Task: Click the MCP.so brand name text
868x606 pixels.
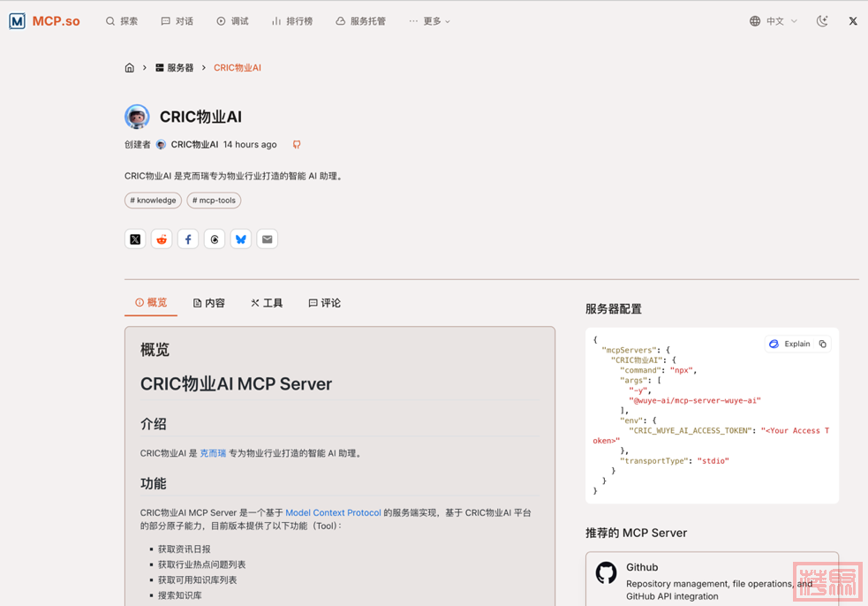Action: pos(56,21)
